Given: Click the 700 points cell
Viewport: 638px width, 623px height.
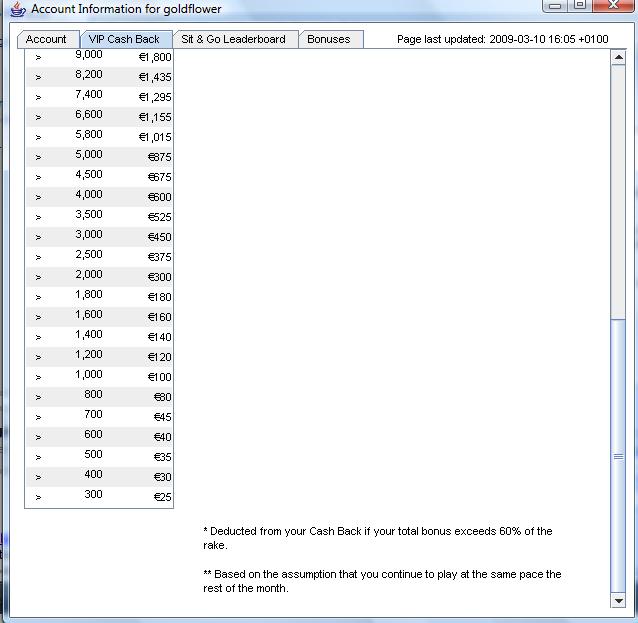Looking at the screenshot, I should [x=93, y=414].
